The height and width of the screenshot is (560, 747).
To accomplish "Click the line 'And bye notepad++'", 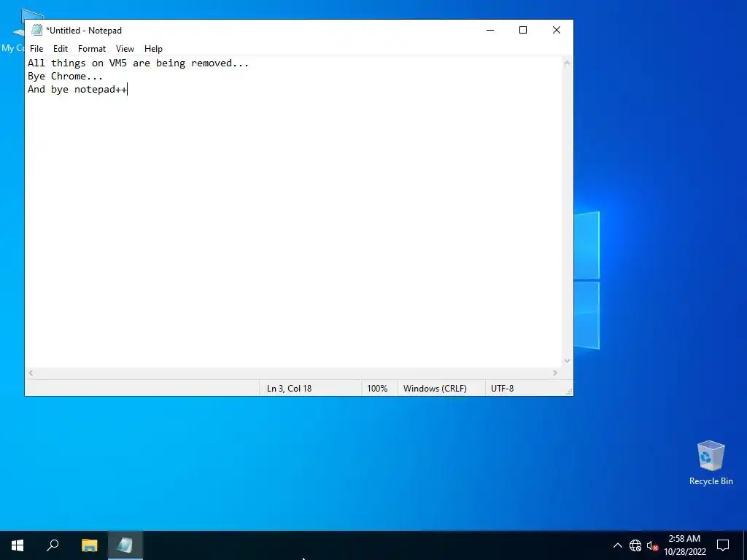I will pos(77,90).
